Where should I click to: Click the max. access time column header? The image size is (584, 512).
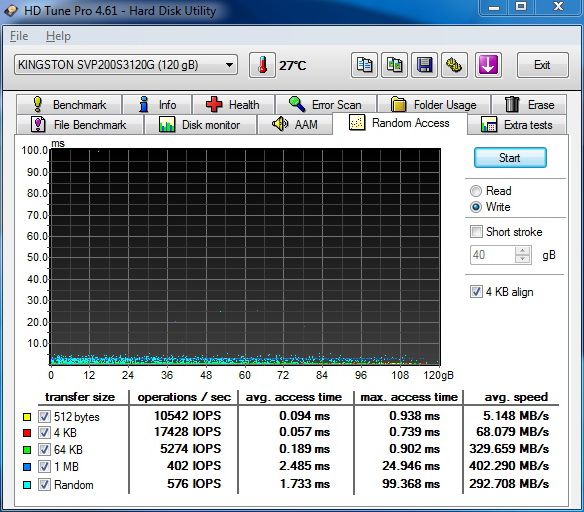[x=409, y=397]
